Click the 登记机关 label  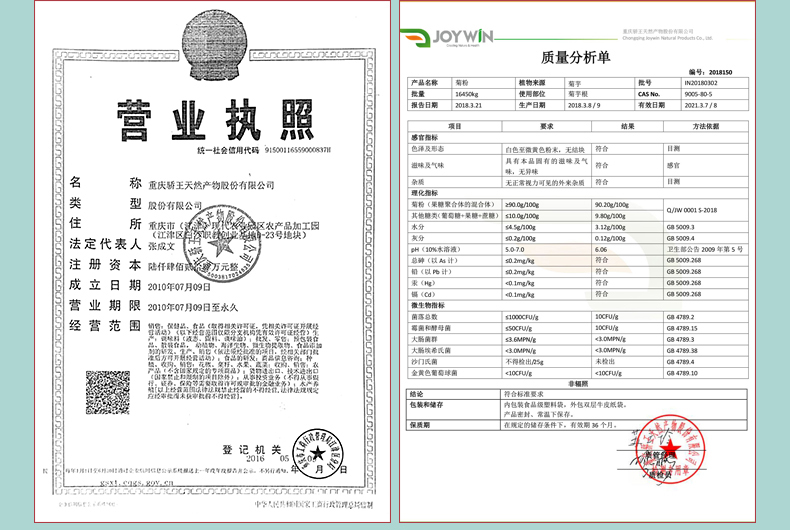click(252, 449)
